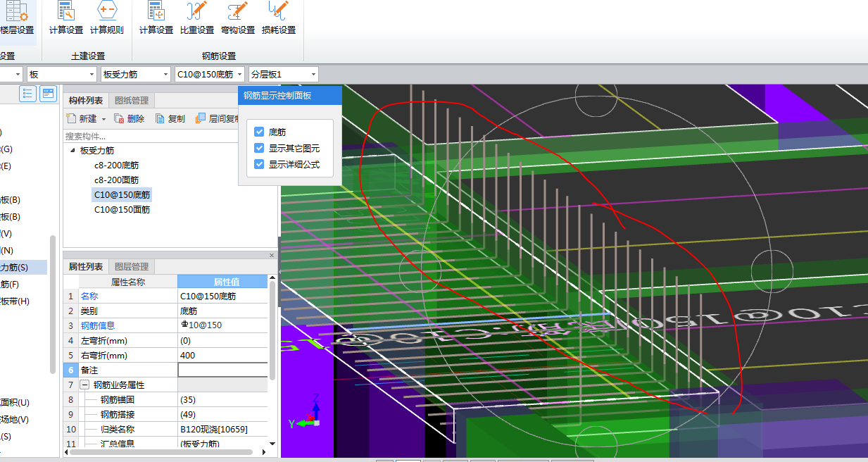Screen dimensions: 868x462
Task: Close the property panel with x
Action: click(x=272, y=255)
